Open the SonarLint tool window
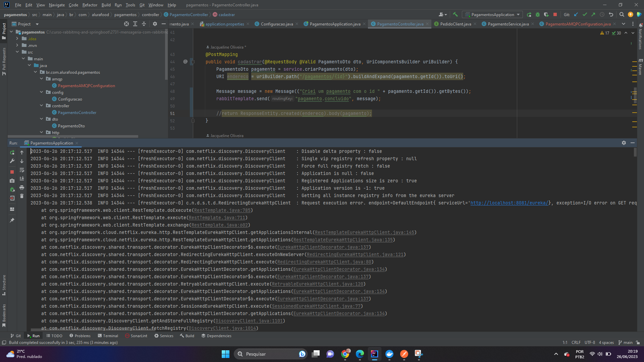 coord(136,336)
